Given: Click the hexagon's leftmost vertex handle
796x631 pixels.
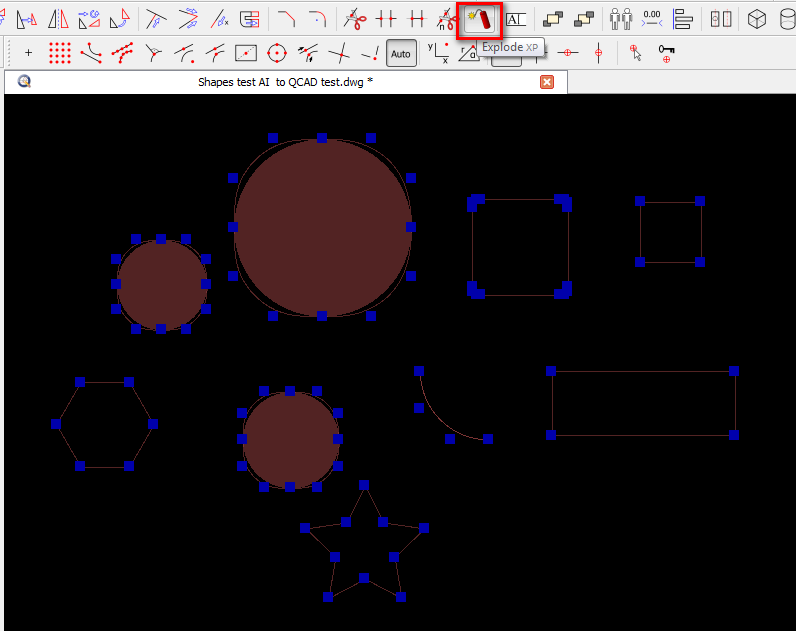Looking at the screenshot, I should click(56, 425).
